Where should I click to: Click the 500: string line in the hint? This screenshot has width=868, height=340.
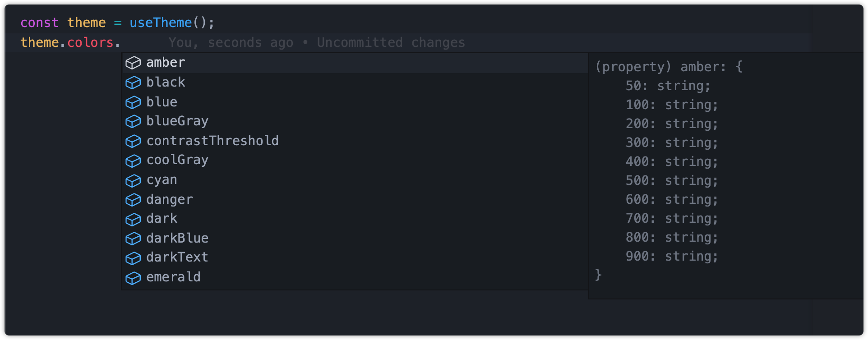(671, 180)
